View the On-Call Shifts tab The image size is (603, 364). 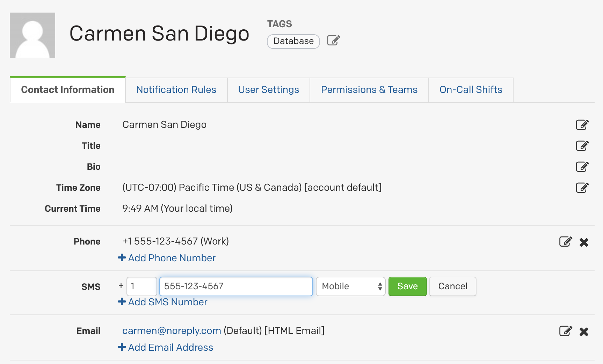(471, 90)
